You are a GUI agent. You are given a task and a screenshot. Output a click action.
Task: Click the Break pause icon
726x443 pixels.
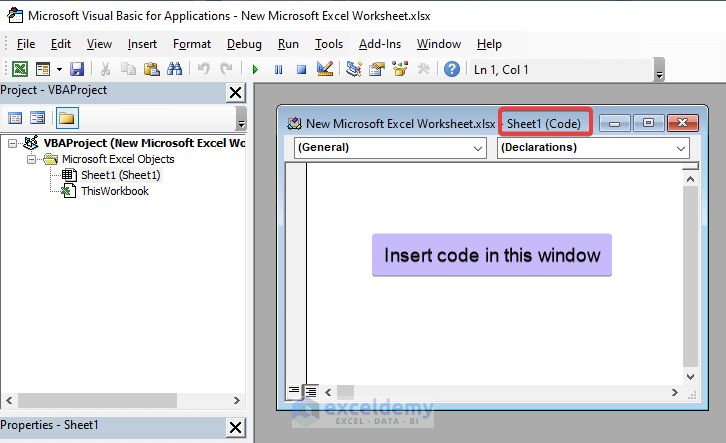[x=278, y=70]
